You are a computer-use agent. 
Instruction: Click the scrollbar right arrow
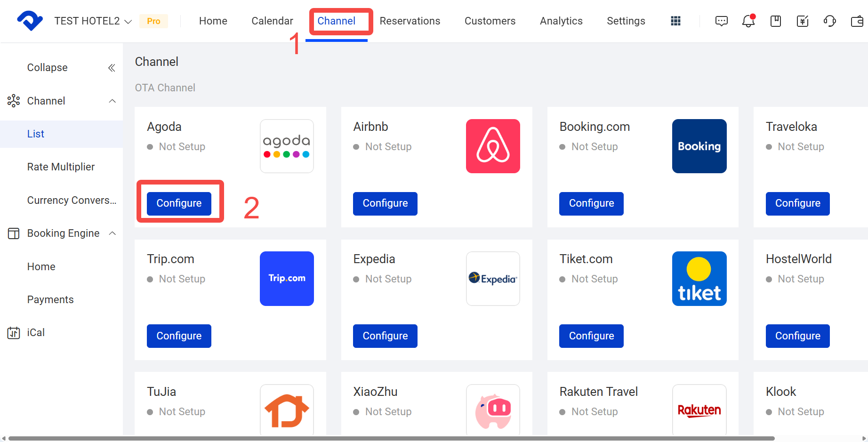(864, 438)
